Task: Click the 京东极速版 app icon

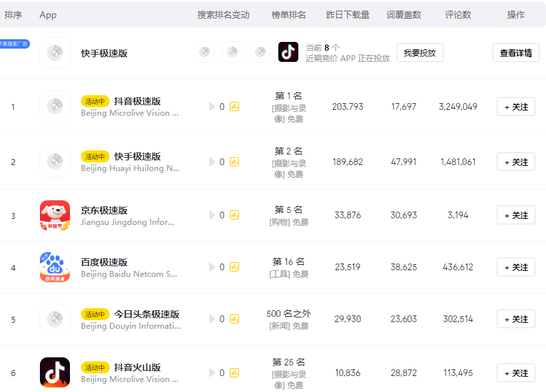Action: (55, 214)
